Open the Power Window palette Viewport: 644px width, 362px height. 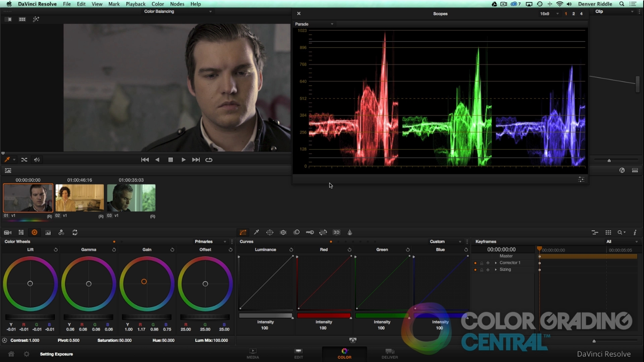pyautogui.click(x=270, y=232)
